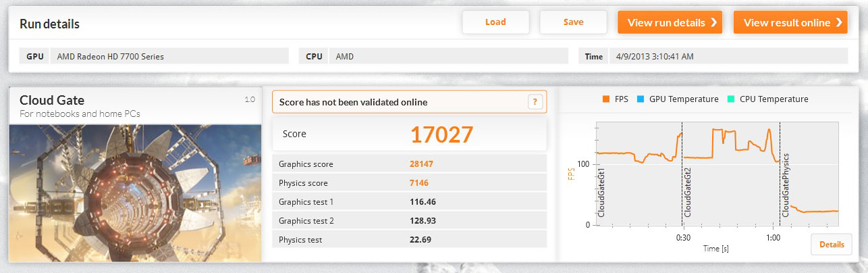Click the version 1.0 label
868x273 pixels.
[x=249, y=99]
